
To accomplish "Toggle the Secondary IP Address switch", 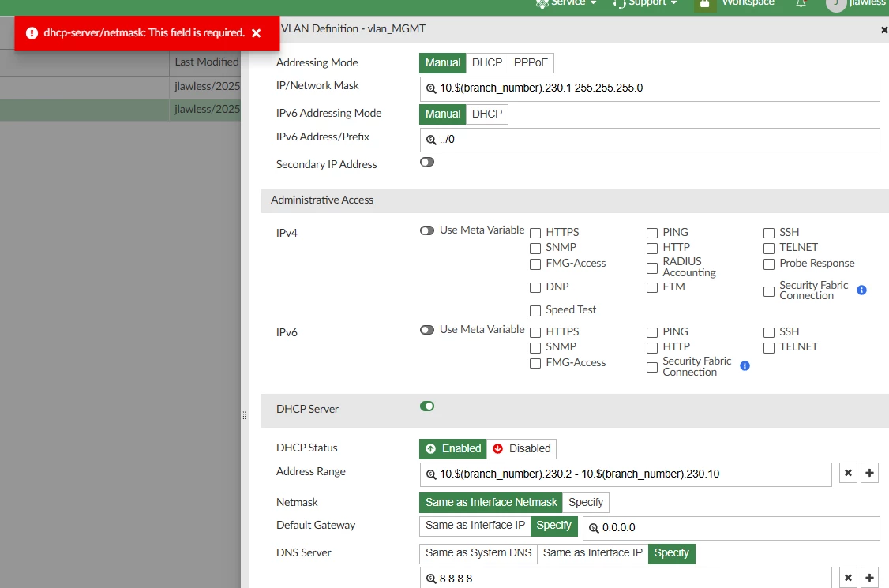I will [427, 162].
